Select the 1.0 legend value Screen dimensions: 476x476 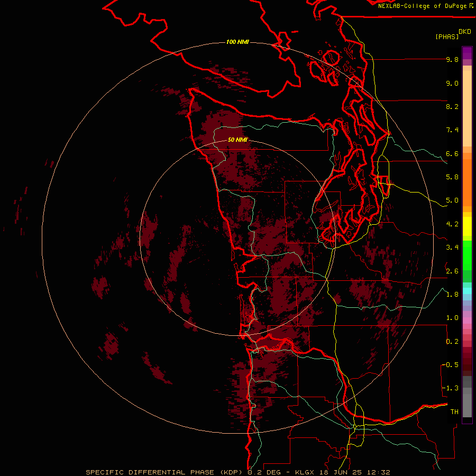coord(452,318)
